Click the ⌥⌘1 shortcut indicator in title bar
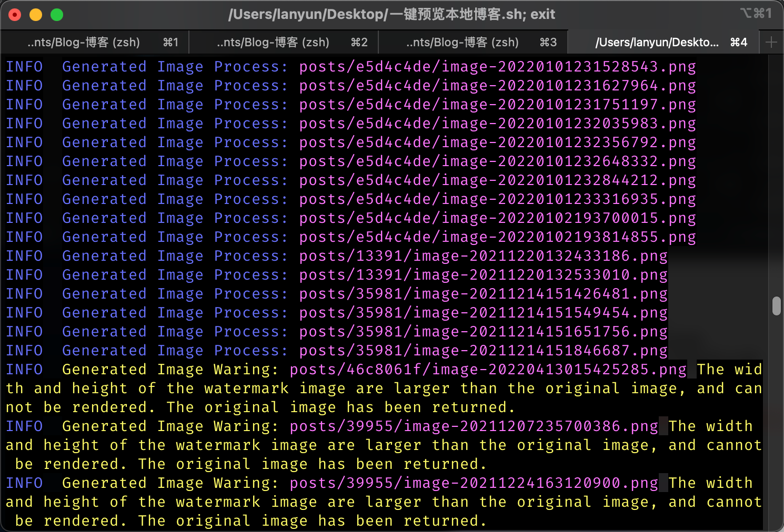Image resolution: width=784 pixels, height=532 pixels. (756, 13)
